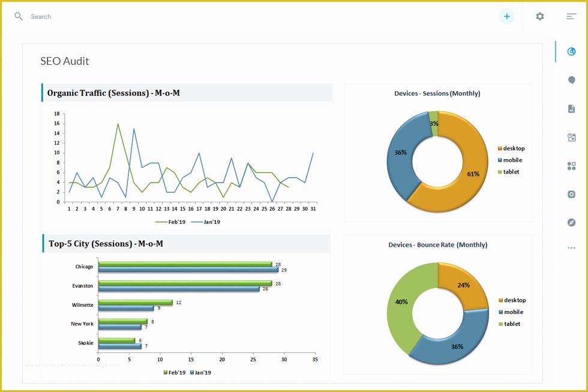588x392 pixels.
Task: Select the active blue dashboard sidebar icon
Action: click(571, 52)
